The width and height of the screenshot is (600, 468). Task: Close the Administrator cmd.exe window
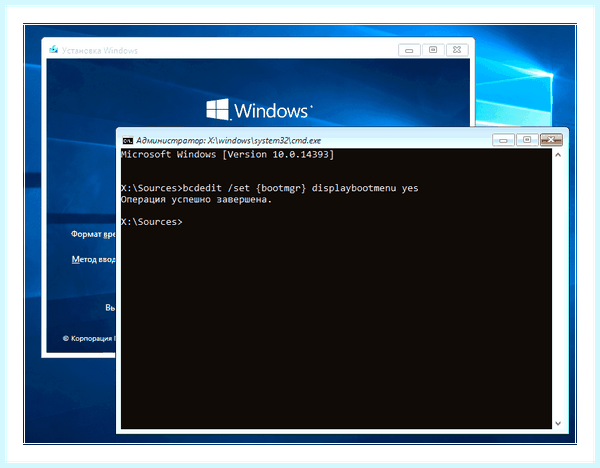click(x=551, y=140)
